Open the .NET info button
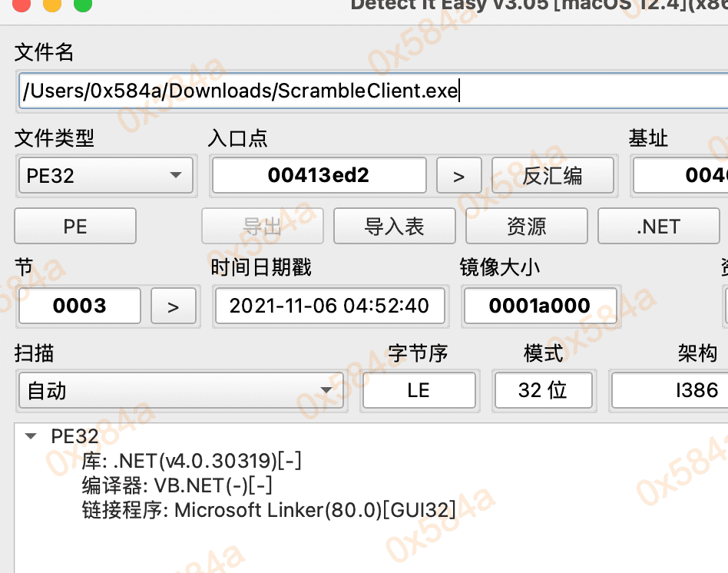The height and width of the screenshot is (573, 728). pos(658,227)
